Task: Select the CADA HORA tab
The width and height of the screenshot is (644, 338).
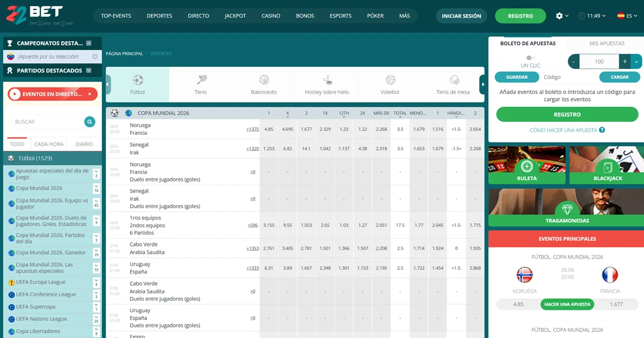Action: tap(49, 144)
